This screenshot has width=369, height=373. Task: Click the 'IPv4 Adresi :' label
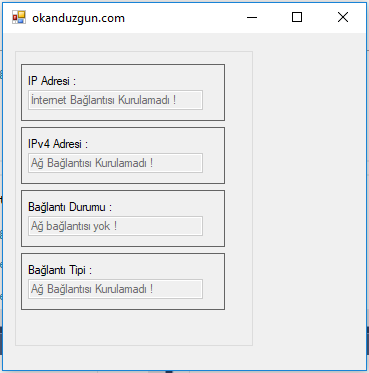click(58, 144)
